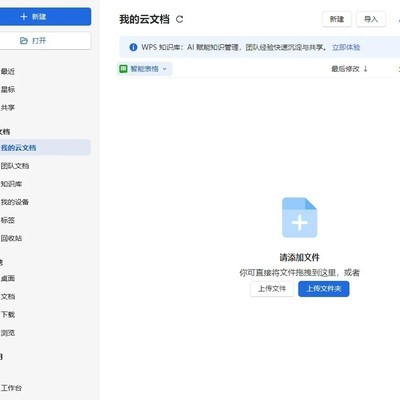
Task: Refresh 我的云文档 with the reload icon
Action: (180, 19)
